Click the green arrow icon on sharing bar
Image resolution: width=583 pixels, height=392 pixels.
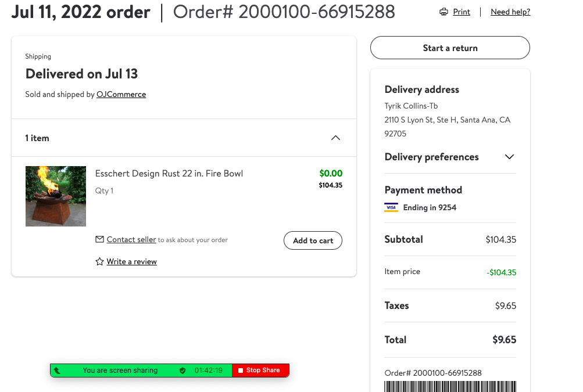pyautogui.click(x=57, y=371)
